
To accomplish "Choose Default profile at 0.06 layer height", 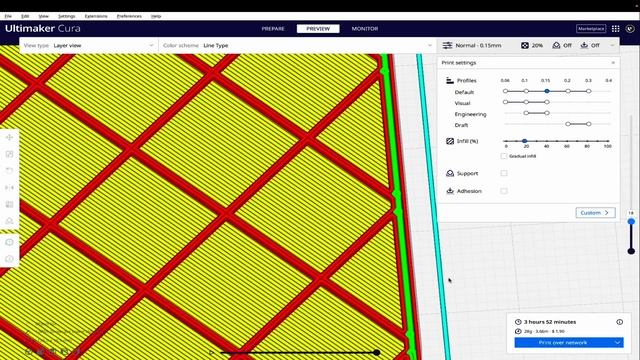I will click(505, 91).
